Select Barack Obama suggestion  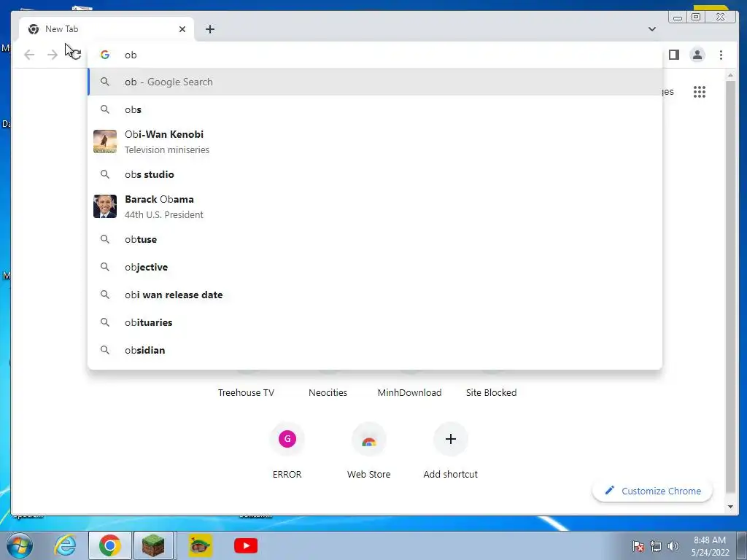[375, 206]
